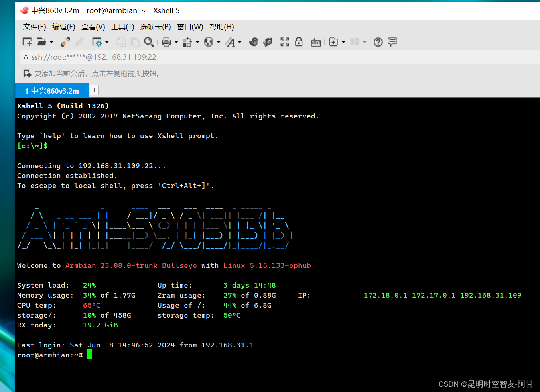540x392 pixels.
Task: Click the Linux 5.15.133-ophub text
Action: (267, 265)
